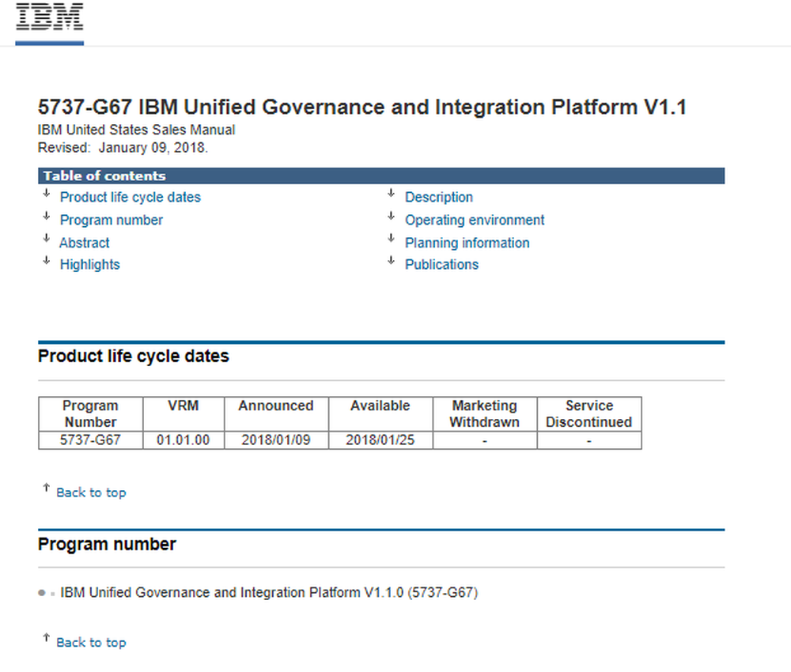Viewport: 791px width, 672px height.
Task: Click the IBM logo
Action: pyautogui.click(x=49, y=17)
